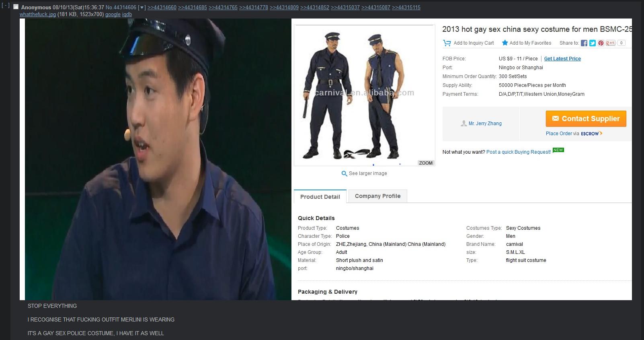The width and height of the screenshot is (644, 340).
Task: Click the port value 'Ningbo or Shanghai'
Action: pyautogui.click(x=521, y=68)
